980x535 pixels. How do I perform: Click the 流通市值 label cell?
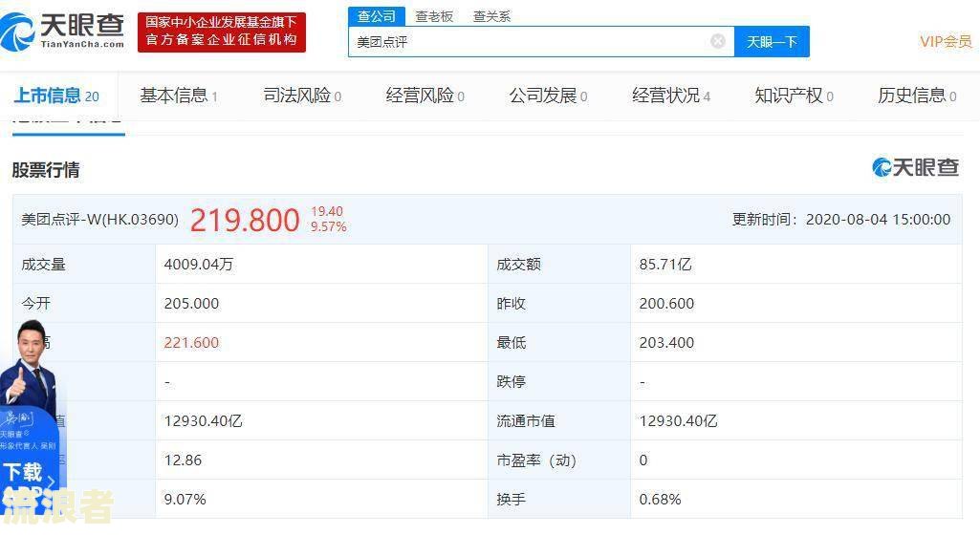coord(558,420)
